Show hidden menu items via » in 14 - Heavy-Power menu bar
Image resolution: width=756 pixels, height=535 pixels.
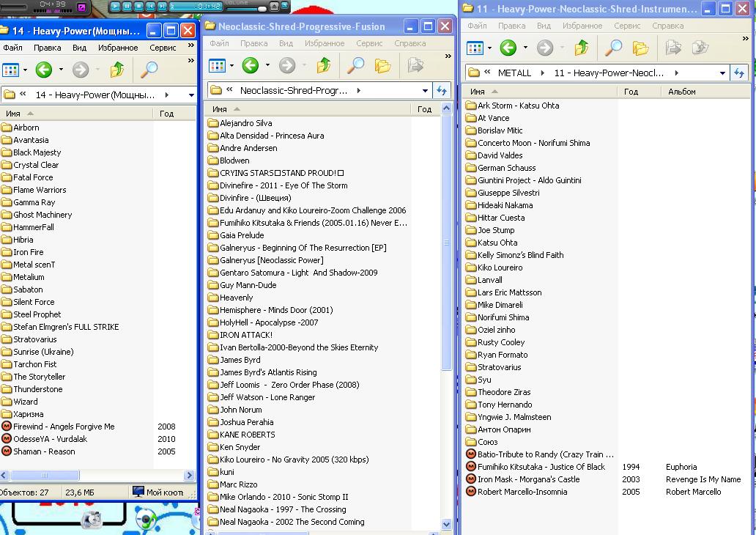(191, 45)
